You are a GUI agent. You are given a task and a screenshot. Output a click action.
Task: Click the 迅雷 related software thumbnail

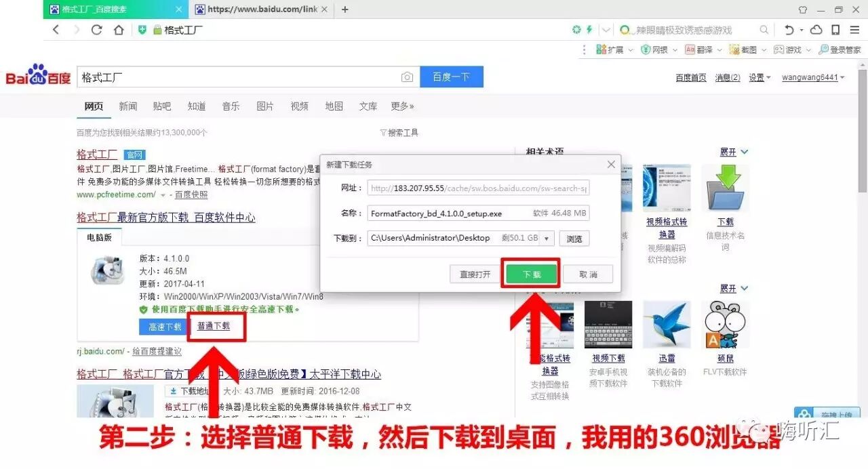[x=667, y=325]
